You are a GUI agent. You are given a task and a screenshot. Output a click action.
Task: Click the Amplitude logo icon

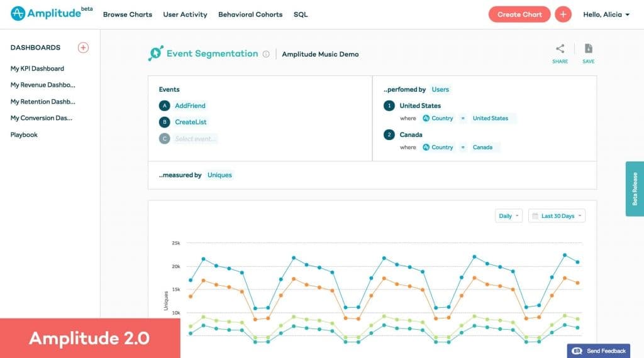tap(18, 14)
